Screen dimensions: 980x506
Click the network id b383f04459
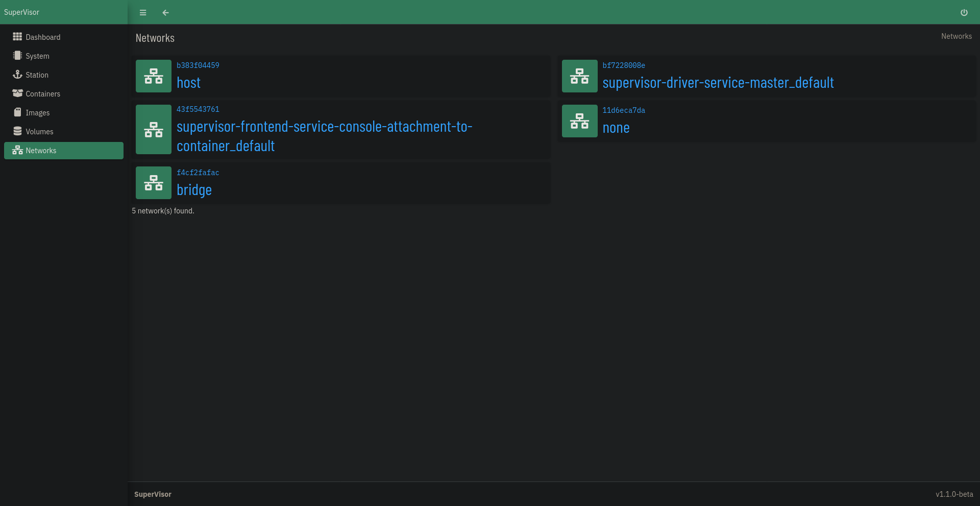[198, 65]
